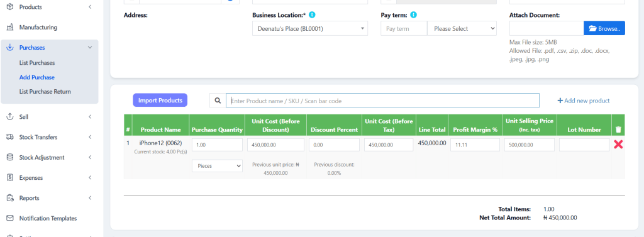644x237 pixels.
Task: Remove iPhone12 row with red X
Action: tap(618, 144)
